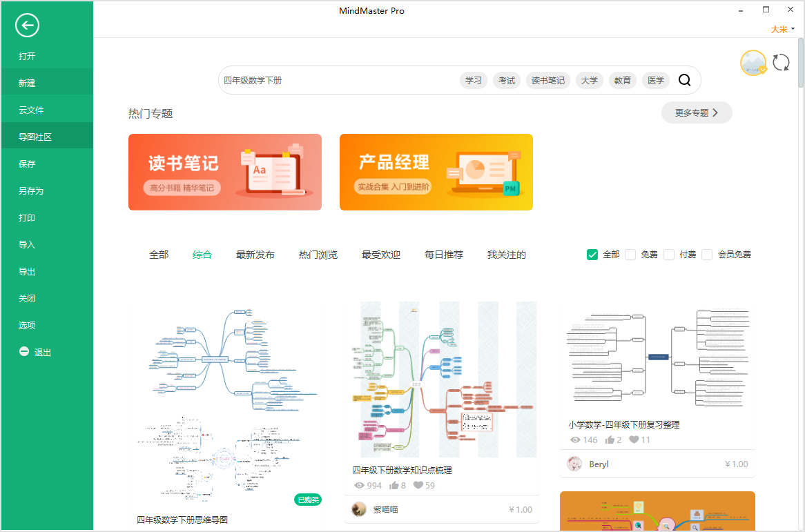805x532 pixels.
Task: Enable the 免费 filter checkbox
Action: tap(630, 255)
